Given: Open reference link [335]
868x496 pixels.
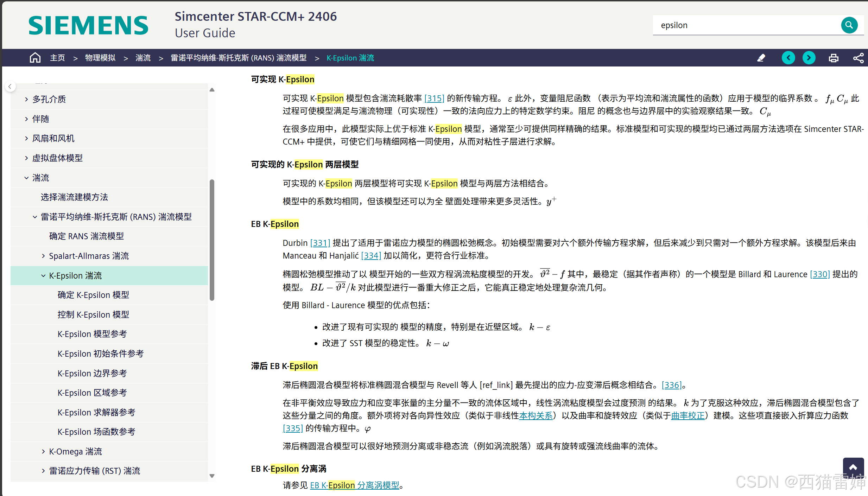Looking at the screenshot, I should tap(293, 428).
